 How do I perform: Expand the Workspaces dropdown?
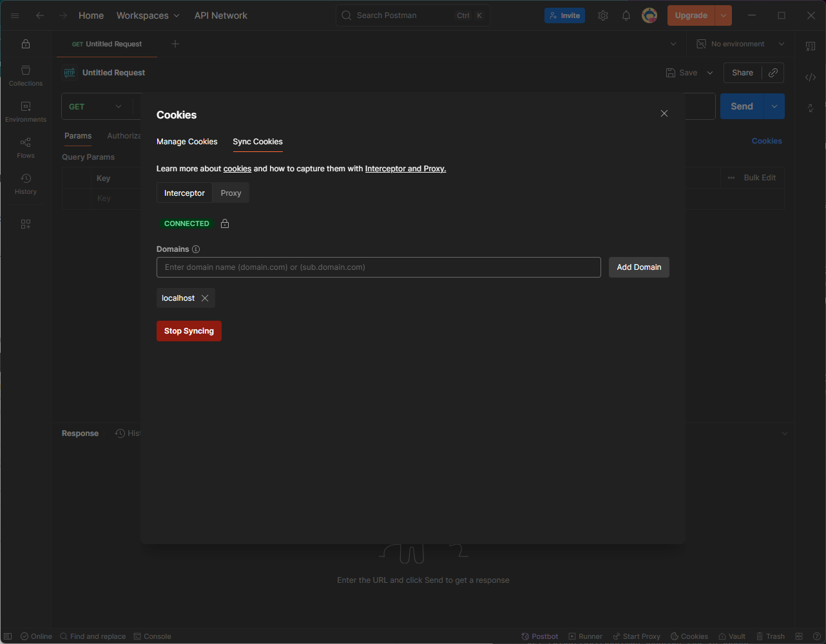click(148, 15)
